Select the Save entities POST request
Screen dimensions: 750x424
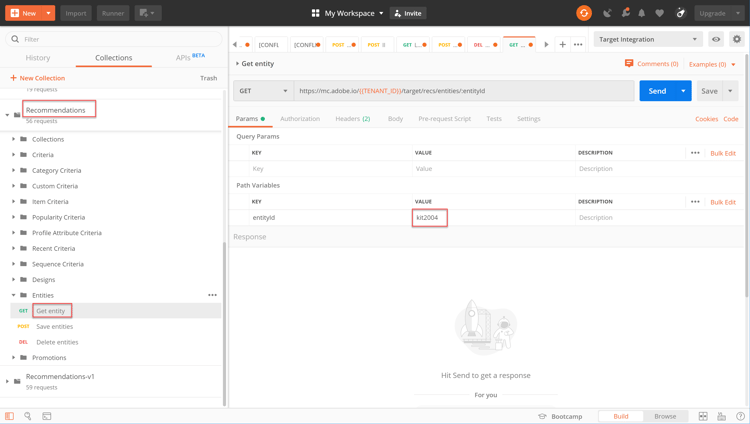[55, 326]
